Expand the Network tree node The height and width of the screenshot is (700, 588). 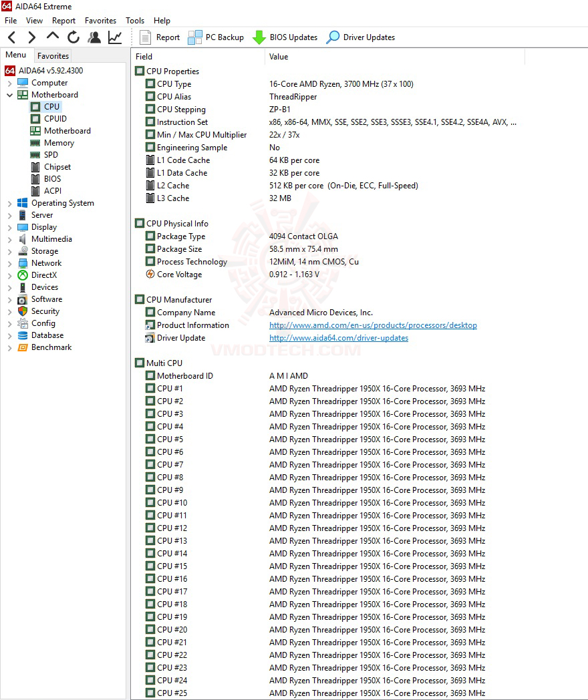tap(9, 264)
